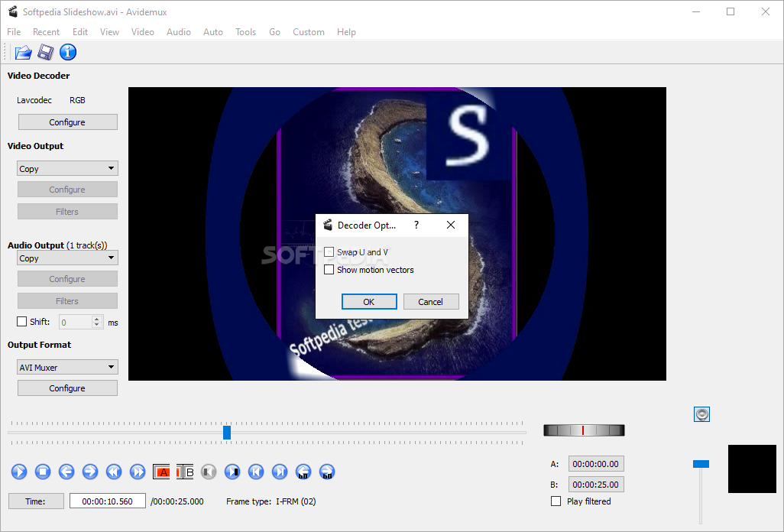Viewport: 784px width, 532px height.
Task: Open the Custom menu
Action: tap(309, 32)
